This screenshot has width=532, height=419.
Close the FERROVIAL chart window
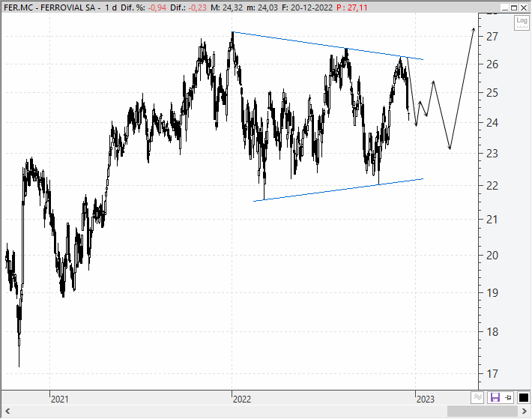point(524,7)
